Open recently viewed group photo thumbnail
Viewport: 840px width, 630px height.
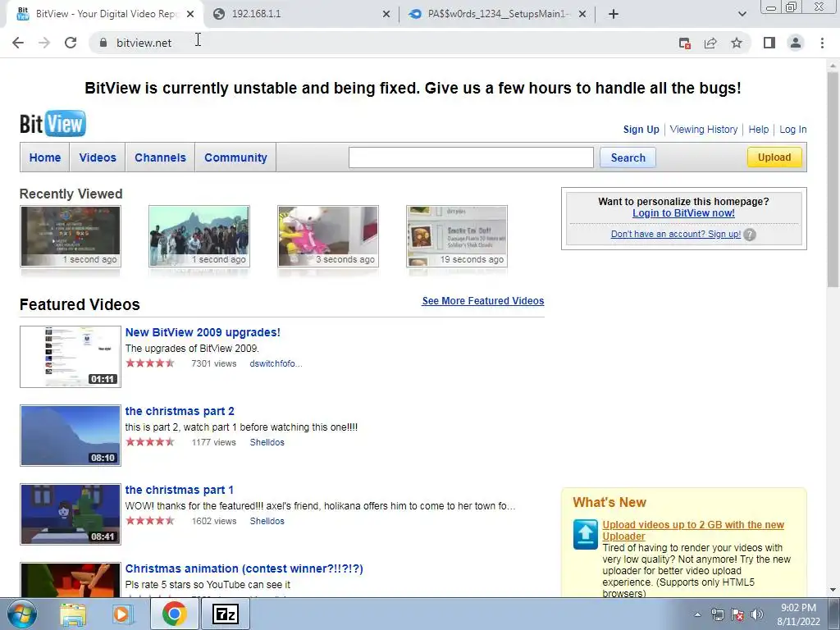click(x=199, y=236)
